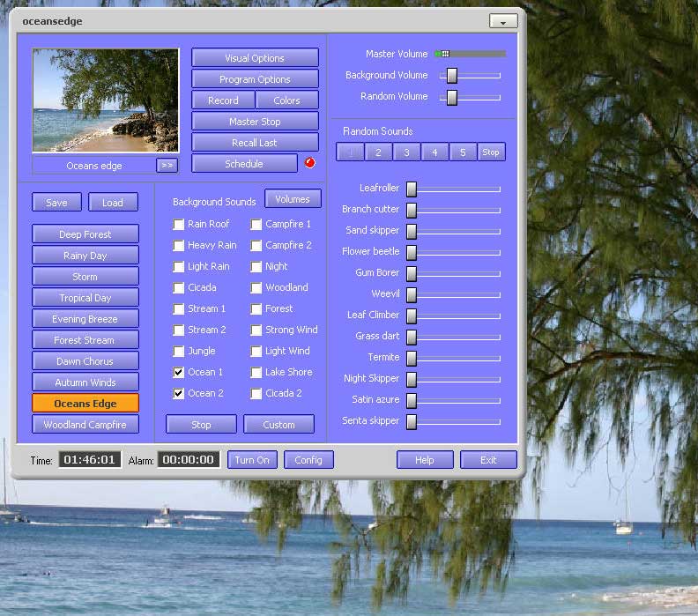The height and width of the screenshot is (616, 698).
Task: Click the Oceans edge scene thumbnail
Action: (x=106, y=100)
